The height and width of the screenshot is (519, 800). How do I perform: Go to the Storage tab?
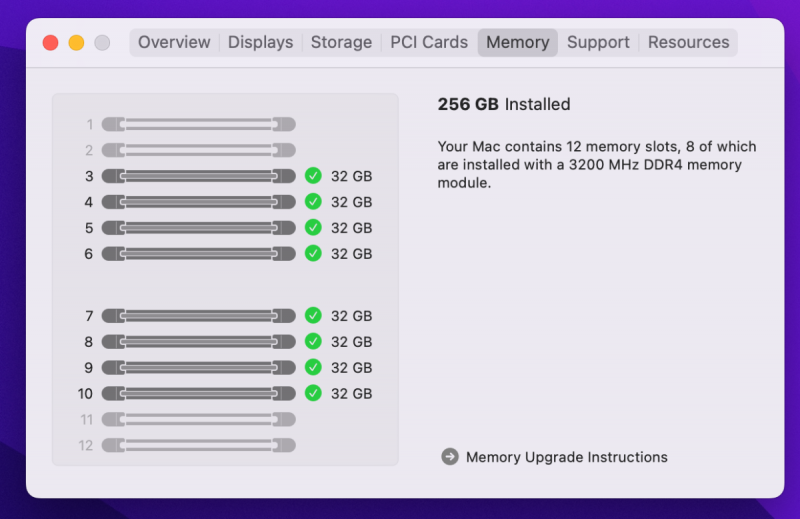click(341, 42)
